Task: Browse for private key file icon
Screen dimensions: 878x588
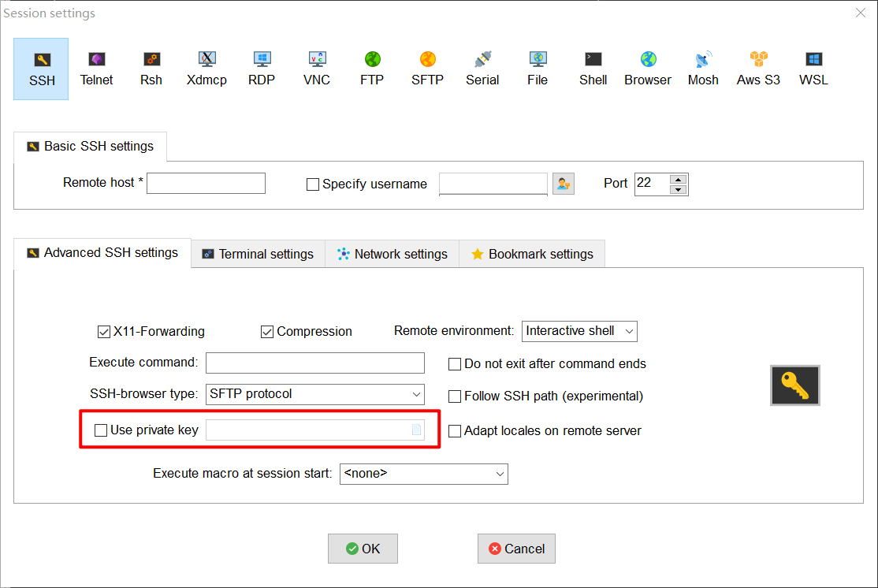Action: pos(417,430)
